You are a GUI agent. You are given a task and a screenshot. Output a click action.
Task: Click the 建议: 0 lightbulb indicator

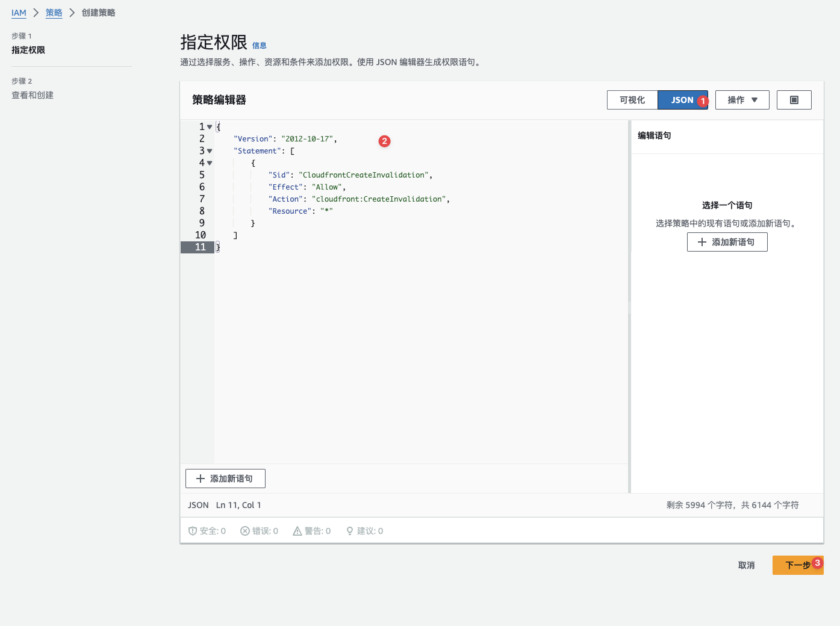click(364, 531)
